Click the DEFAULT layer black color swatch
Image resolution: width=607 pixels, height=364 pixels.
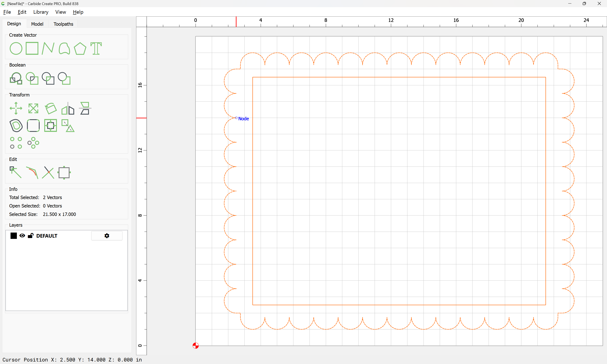click(x=14, y=236)
